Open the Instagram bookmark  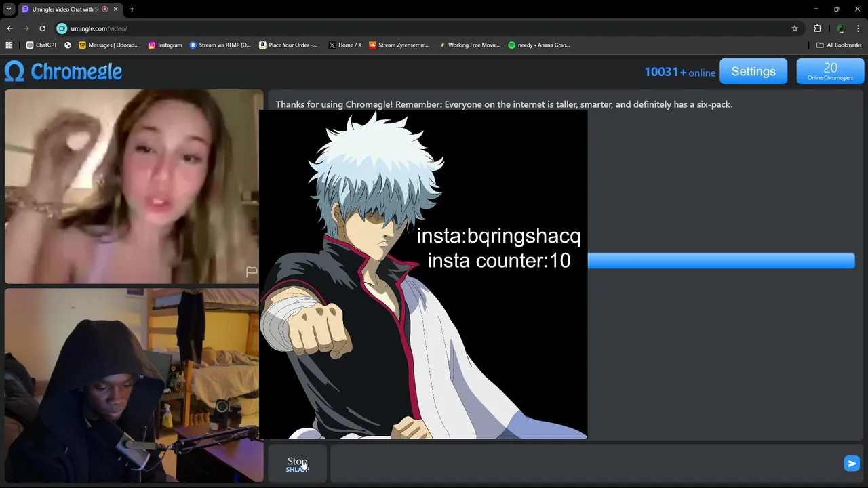pyautogui.click(x=165, y=45)
